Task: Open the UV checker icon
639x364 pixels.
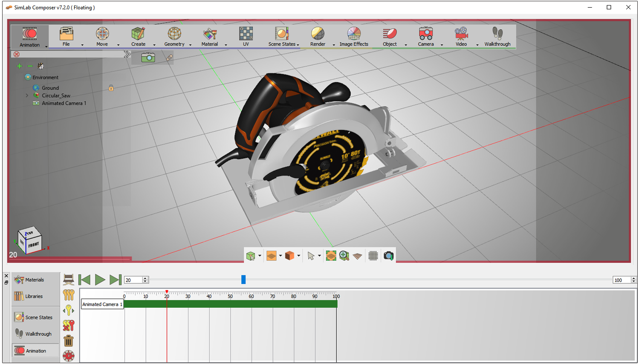Action: tap(246, 34)
